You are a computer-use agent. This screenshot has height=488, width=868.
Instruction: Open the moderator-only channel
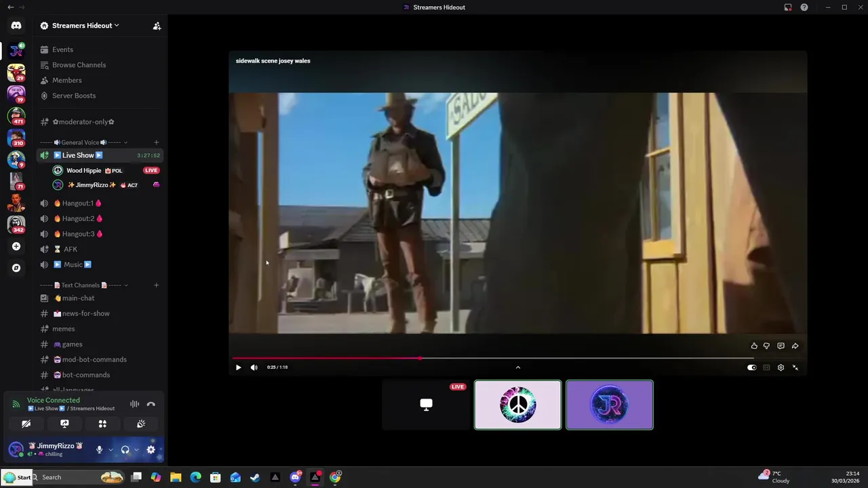pyautogui.click(x=100, y=122)
